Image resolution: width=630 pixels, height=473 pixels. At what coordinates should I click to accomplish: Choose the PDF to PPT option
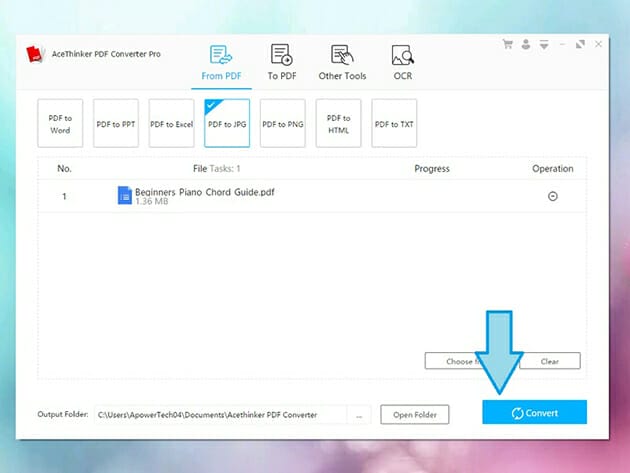116,124
